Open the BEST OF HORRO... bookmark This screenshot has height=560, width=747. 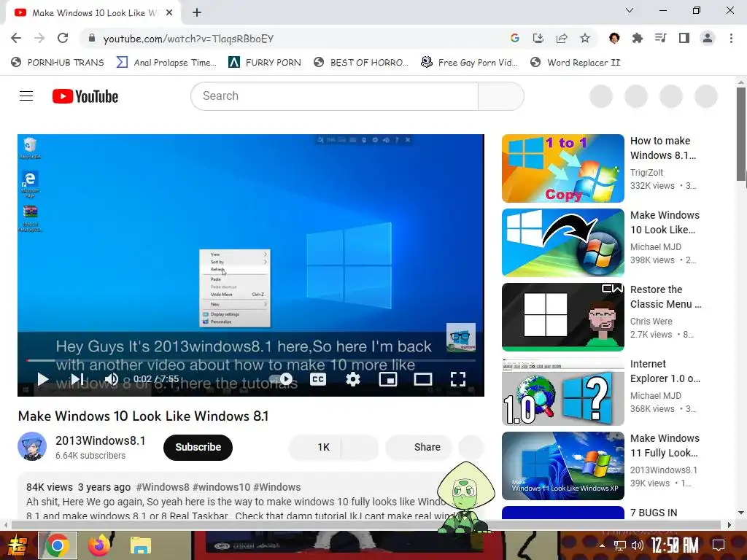(x=361, y=63)
